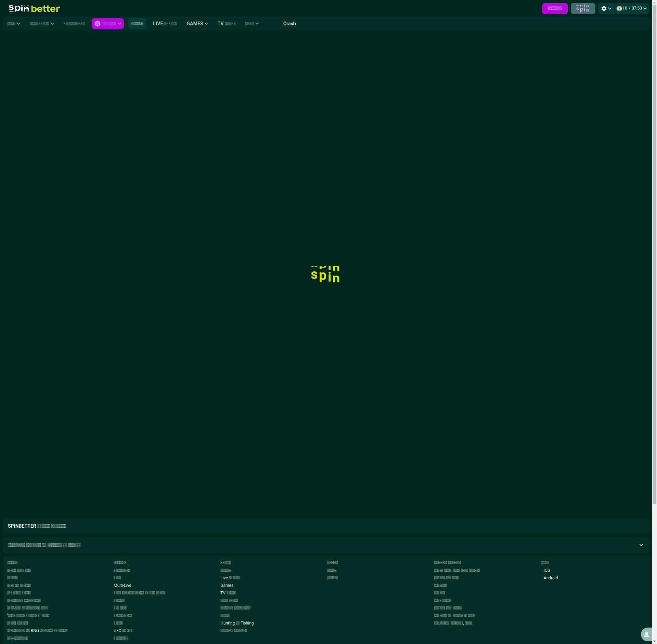
Task: Click the magenta registration button
Action: (555, 9)
